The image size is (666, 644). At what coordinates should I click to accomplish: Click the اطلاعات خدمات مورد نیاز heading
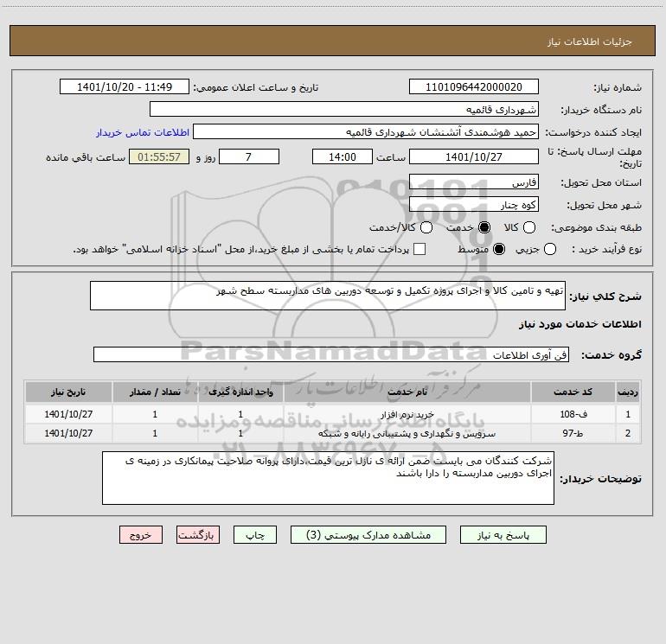(x=580, y=324)
